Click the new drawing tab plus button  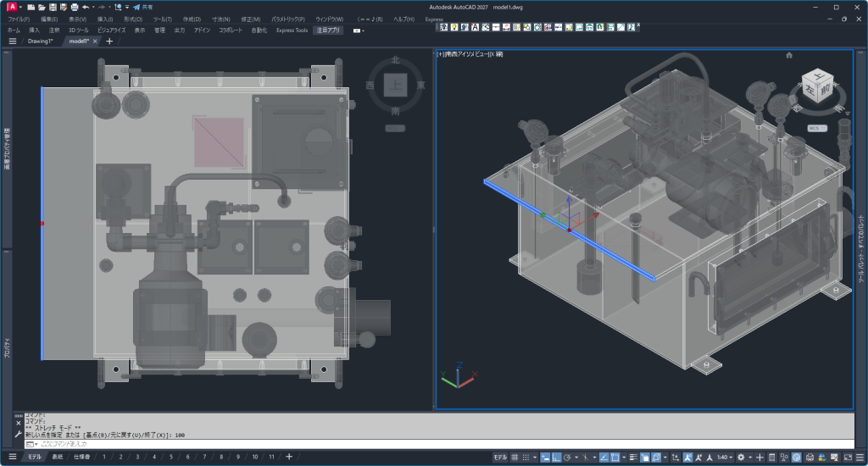(x=108, y=41)
